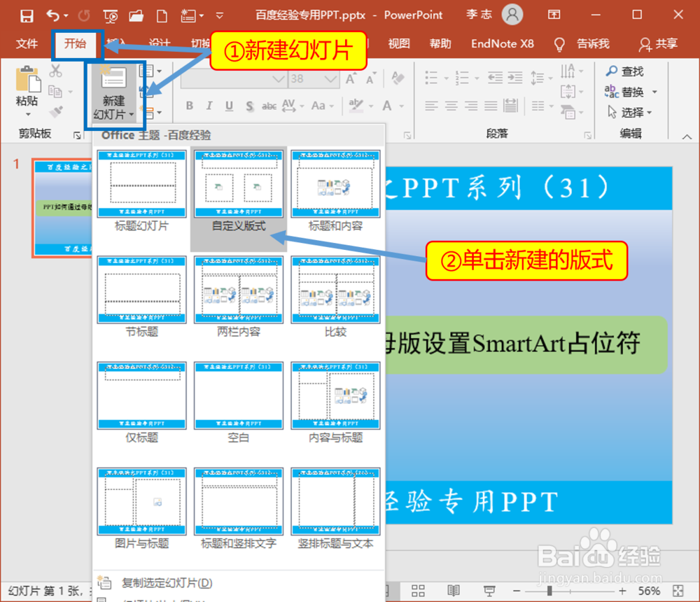Click the Line Spacing icon

click(x=538, y=78)
